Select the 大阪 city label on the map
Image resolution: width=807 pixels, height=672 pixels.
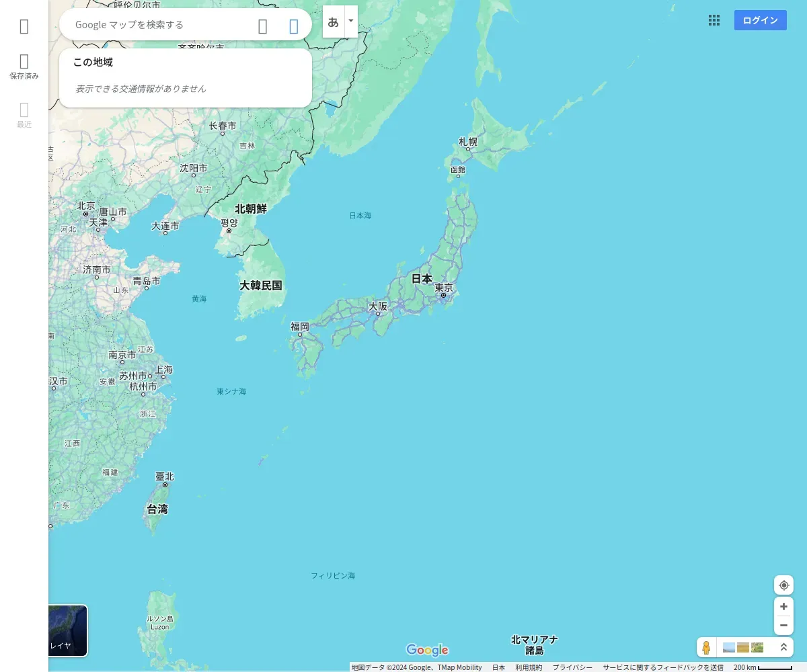pos(378,306)
